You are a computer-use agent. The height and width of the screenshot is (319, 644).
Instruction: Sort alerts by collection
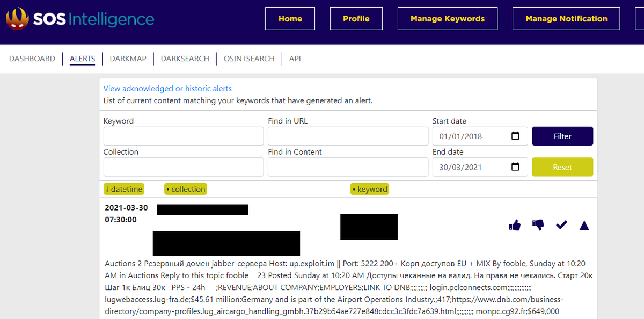pyautogui.click(x=186, y=189)
